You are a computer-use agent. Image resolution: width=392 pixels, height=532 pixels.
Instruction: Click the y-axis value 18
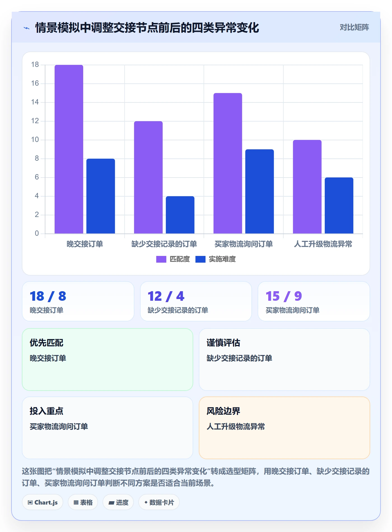click(35, 65)
